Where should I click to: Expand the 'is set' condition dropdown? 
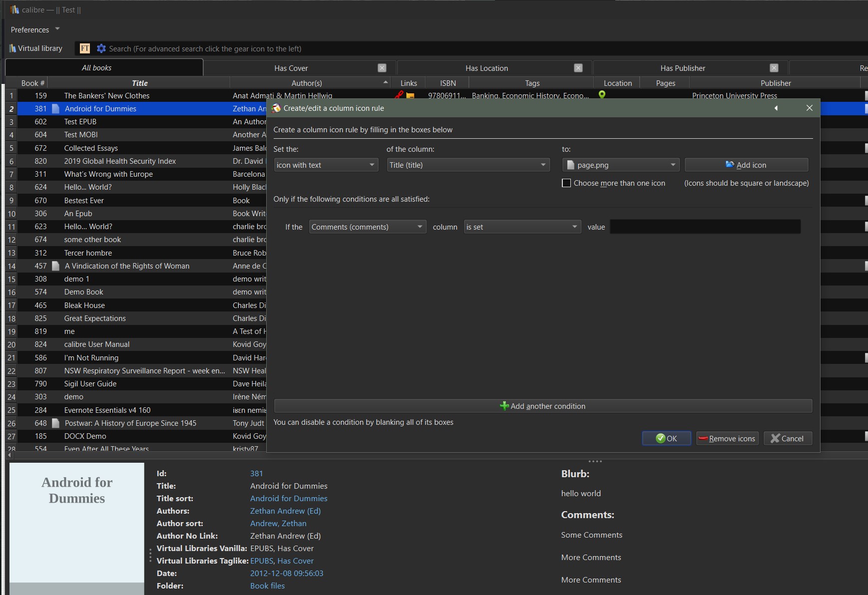(x=522, y=227)
